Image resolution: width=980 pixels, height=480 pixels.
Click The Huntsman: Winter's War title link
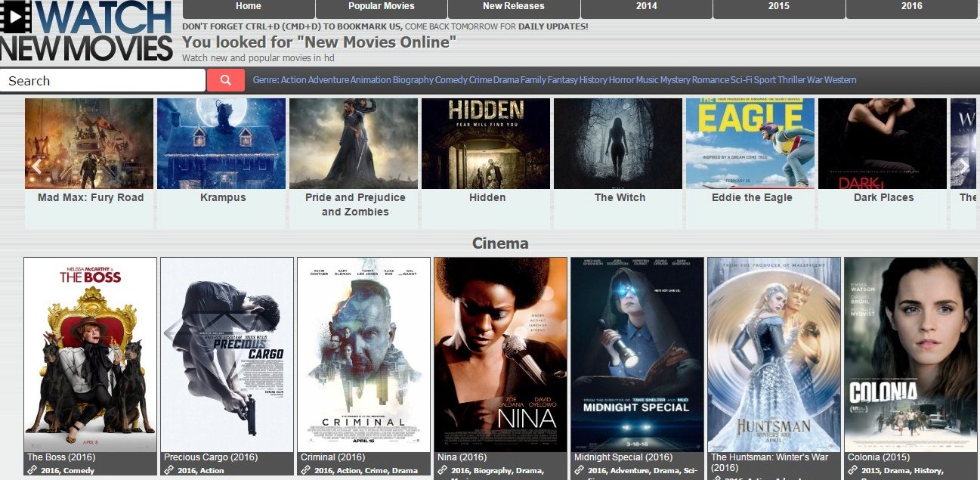point(770,462)
